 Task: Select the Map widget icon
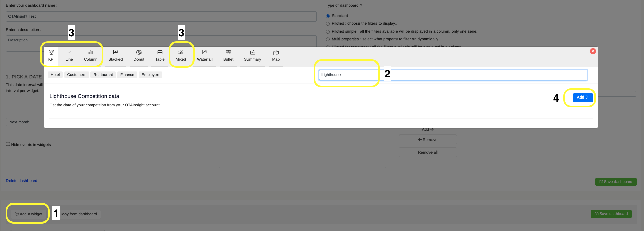click(276, 52)
